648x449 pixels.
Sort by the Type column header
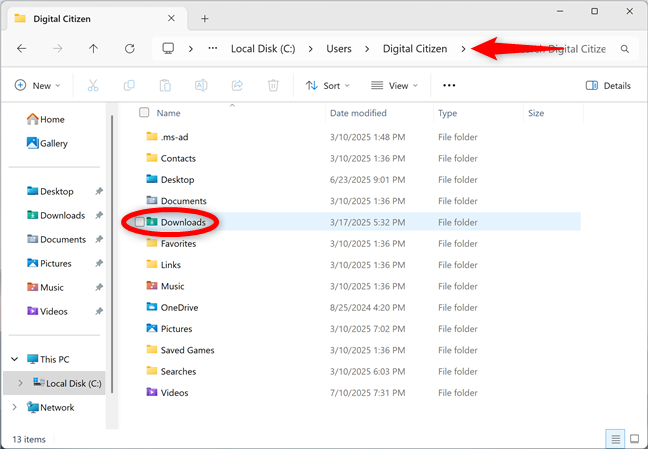point(448,113)
